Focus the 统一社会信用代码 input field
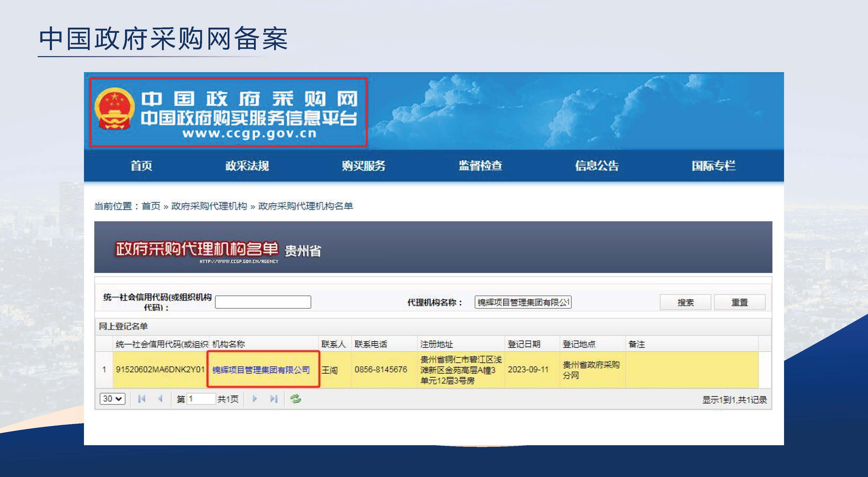 click(x=263, y=302)
